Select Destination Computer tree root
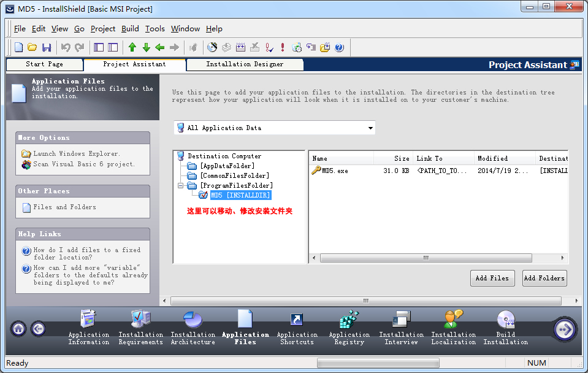Image resolution: width=588 pixels, height=373 pixels. [224, 156]
